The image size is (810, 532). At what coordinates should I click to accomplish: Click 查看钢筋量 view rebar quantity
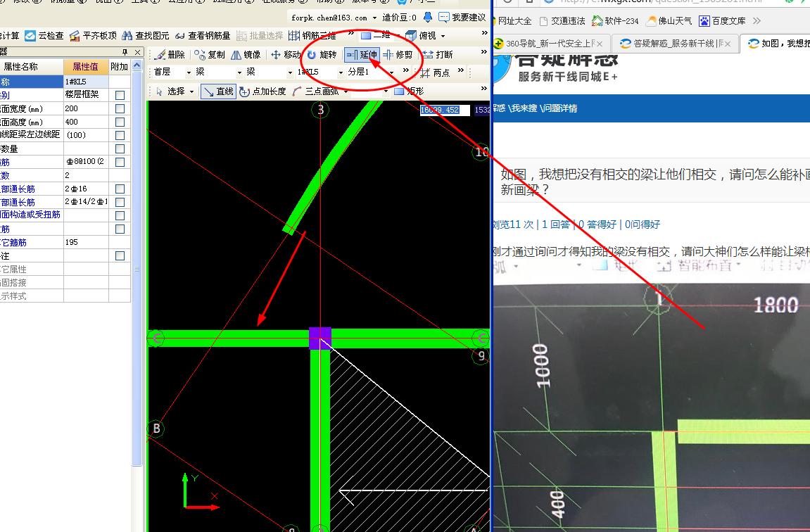[203, 36]
